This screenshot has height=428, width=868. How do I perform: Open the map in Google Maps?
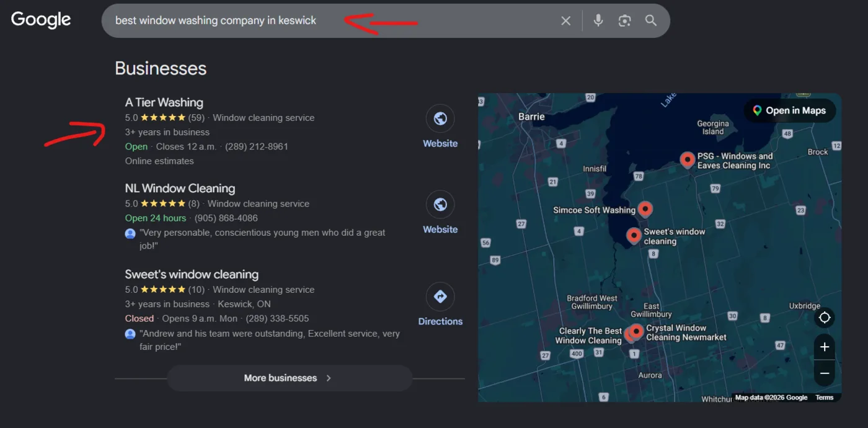[789, 110]
